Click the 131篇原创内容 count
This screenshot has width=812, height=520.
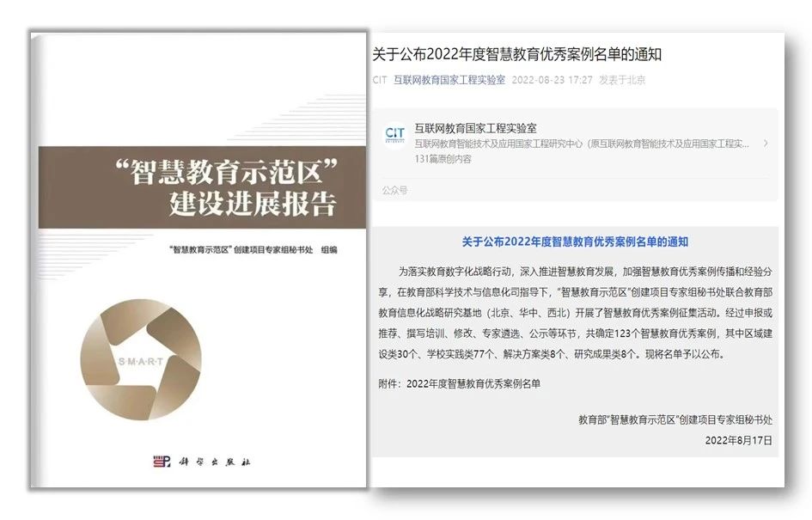point(443,159)
